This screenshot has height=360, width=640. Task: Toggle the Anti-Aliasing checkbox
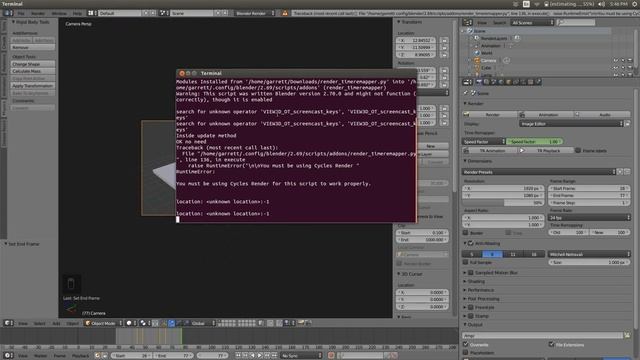point(471,243)
